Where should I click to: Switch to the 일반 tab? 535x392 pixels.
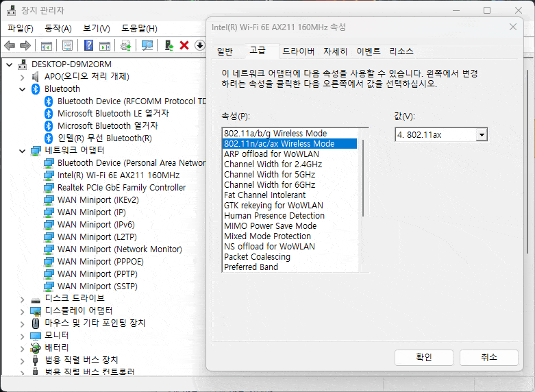[225, 51]
